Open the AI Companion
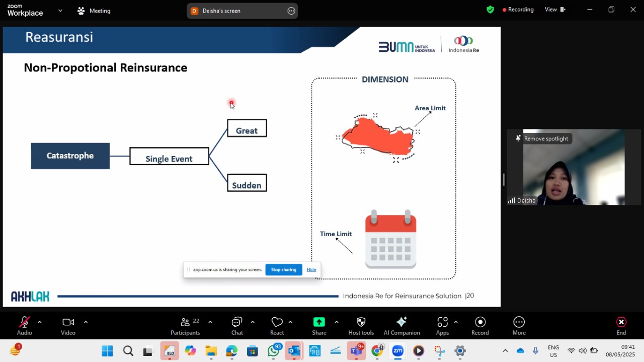 401,326
